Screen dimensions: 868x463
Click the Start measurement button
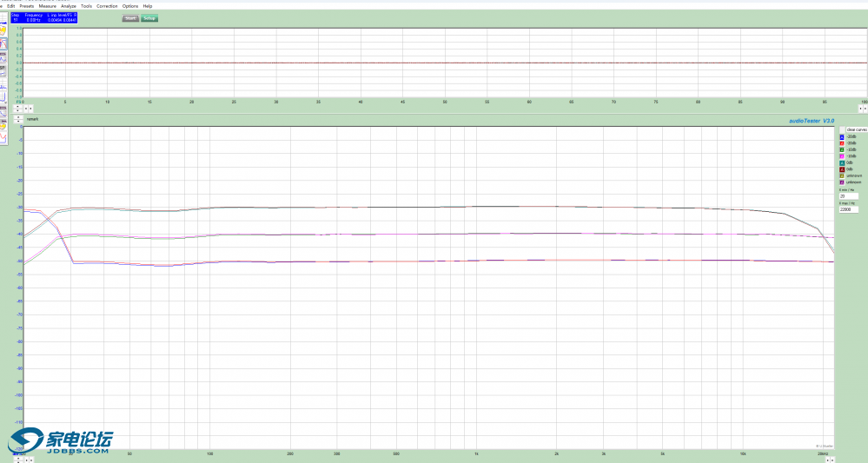coord(130,18)
